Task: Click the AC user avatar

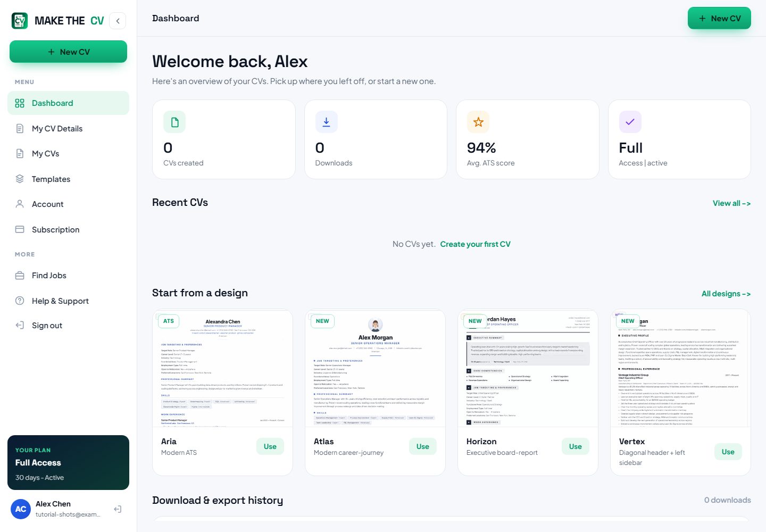Action: coord(21,509)
